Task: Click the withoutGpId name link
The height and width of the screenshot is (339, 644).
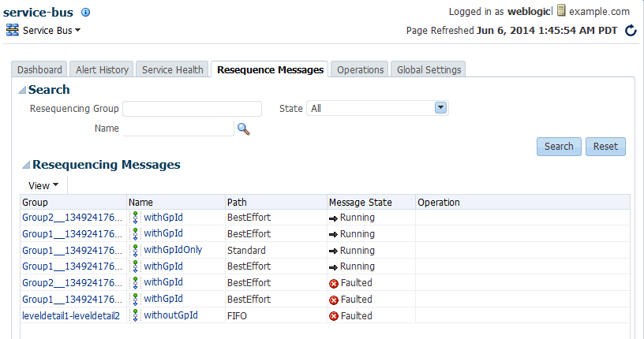Action: point(170,315)
